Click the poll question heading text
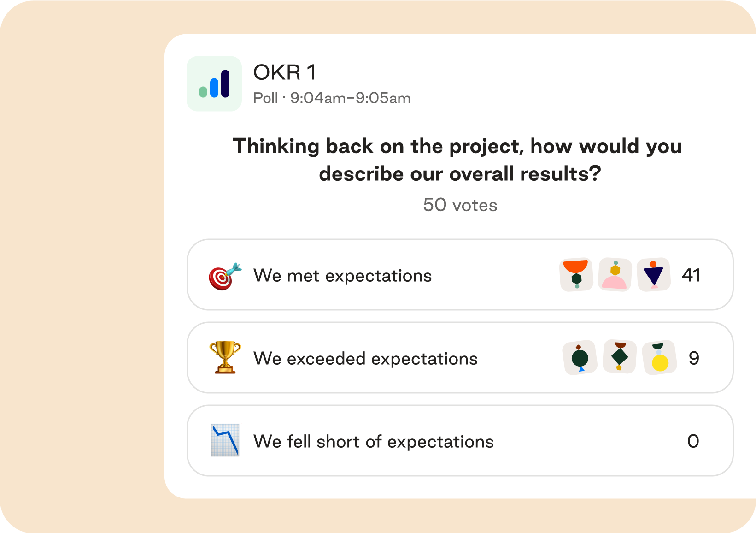Screen dimensions: 756x533 click(x=457, y=160)
